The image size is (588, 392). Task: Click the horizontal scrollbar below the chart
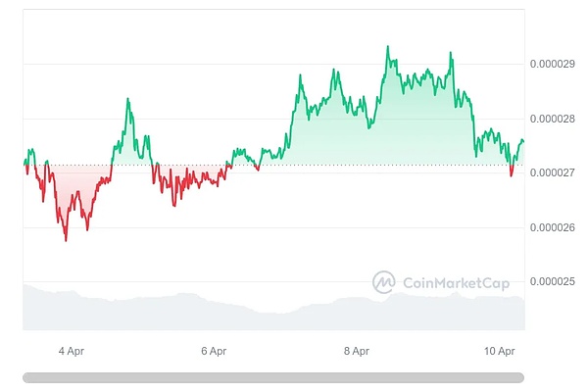tap(273, 377)
